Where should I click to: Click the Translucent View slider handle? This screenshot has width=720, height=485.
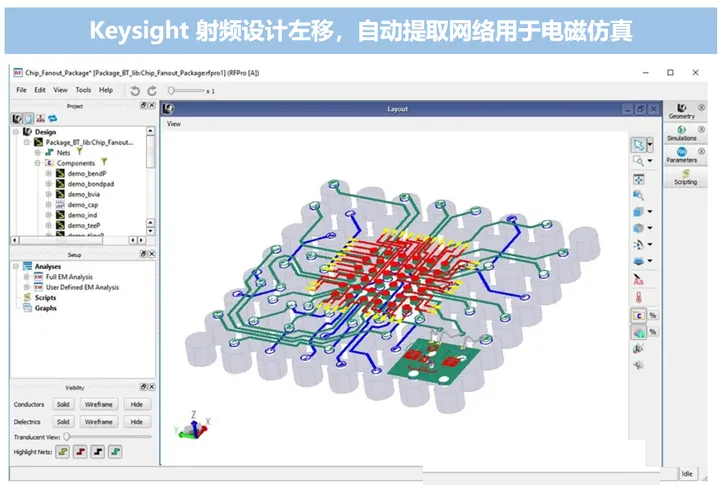67,437
